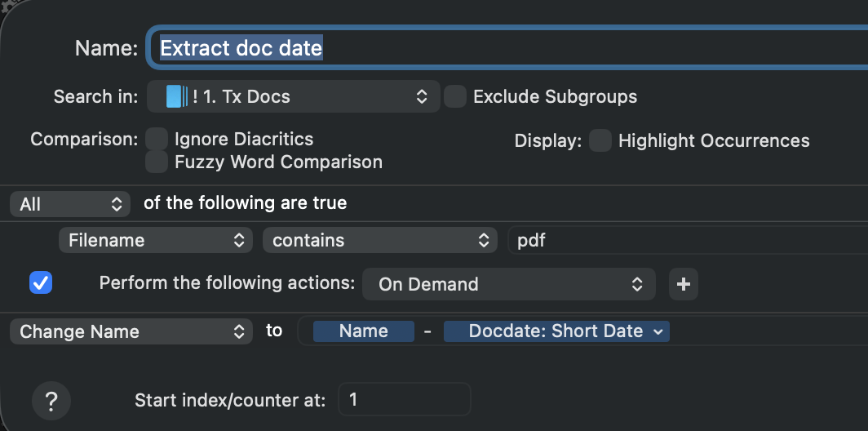Open the Search in location dropdown
Image resolution: width=868 pixels, height=431 pixels.
click(294, 97)
